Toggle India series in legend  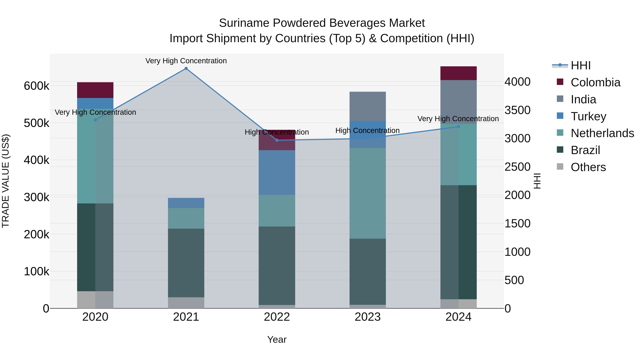pyautogui.click(x=577, y=99)
